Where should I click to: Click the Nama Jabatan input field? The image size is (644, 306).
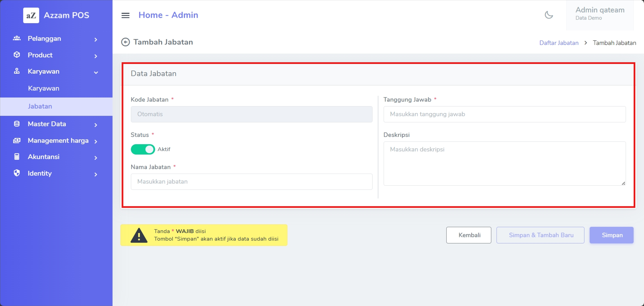[x=251, y=182]
